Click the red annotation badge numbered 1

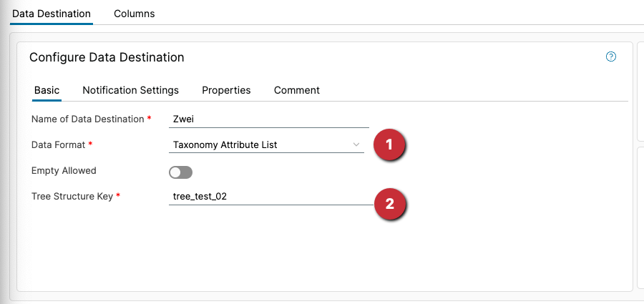point(389,144)
